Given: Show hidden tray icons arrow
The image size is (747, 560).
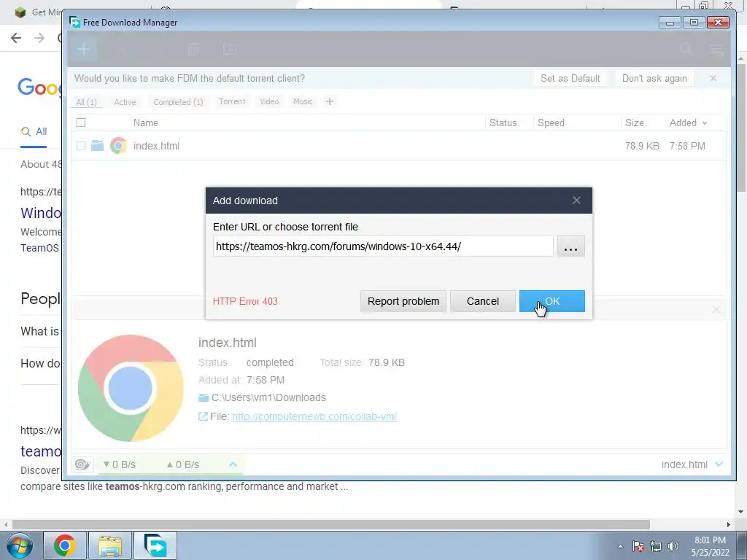Looking at the screenshot, I should click(620, 546).
